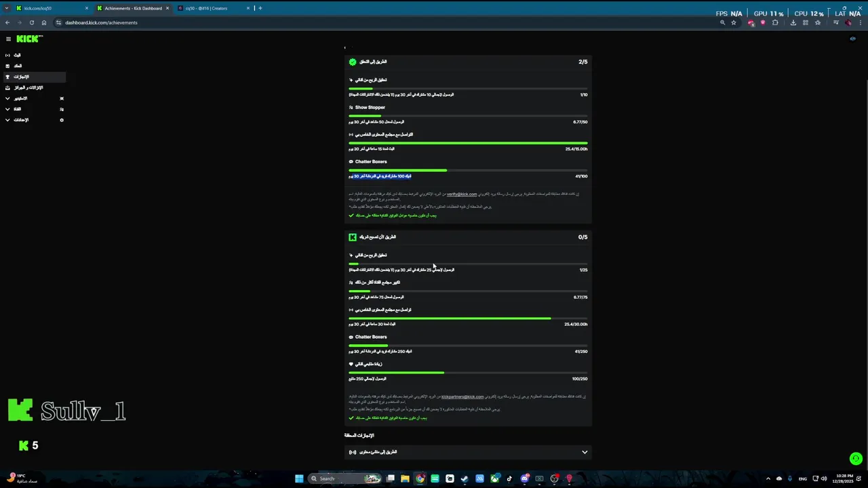Select the Achievements - Kick Dashboard tab
This screenshot has width=868, height=488.
tap(133, 8)
